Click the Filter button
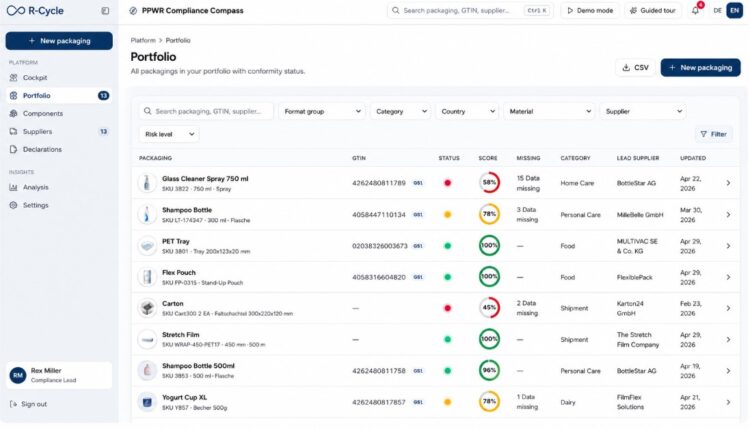750x430 pixels. click(713, 134)
